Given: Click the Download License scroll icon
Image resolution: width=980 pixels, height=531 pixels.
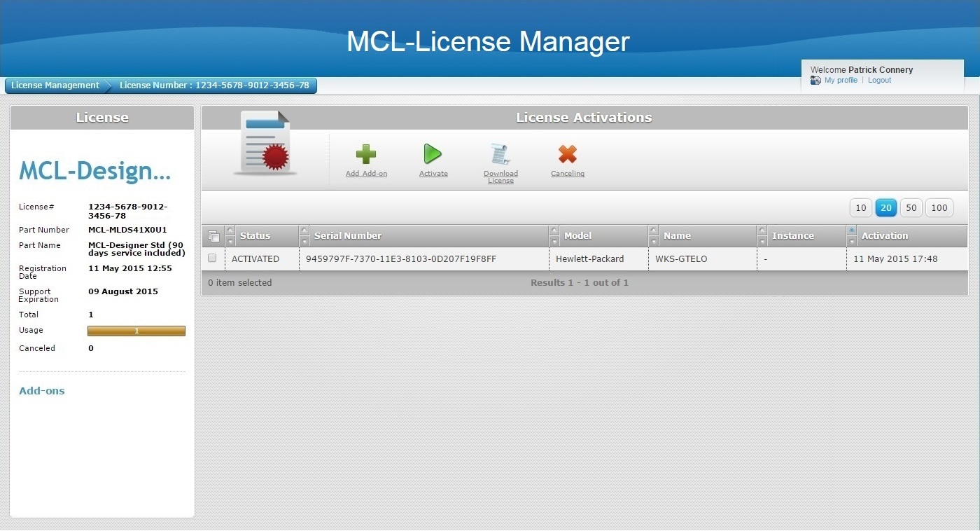Looking at the screenshot, I should click(x=500, y=154).
